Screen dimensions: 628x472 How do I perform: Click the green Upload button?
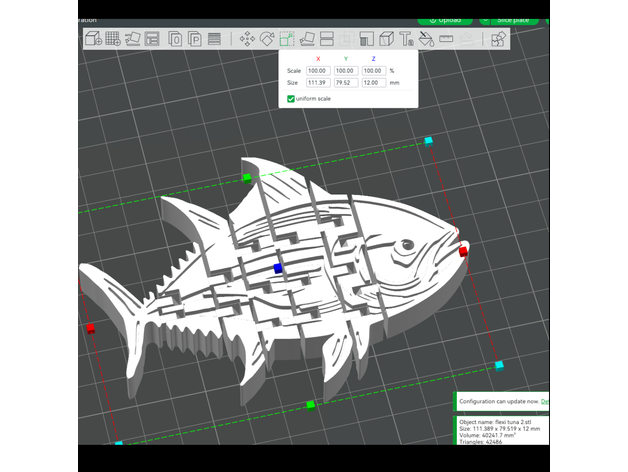pyautogui.click(x=445, y=19)
